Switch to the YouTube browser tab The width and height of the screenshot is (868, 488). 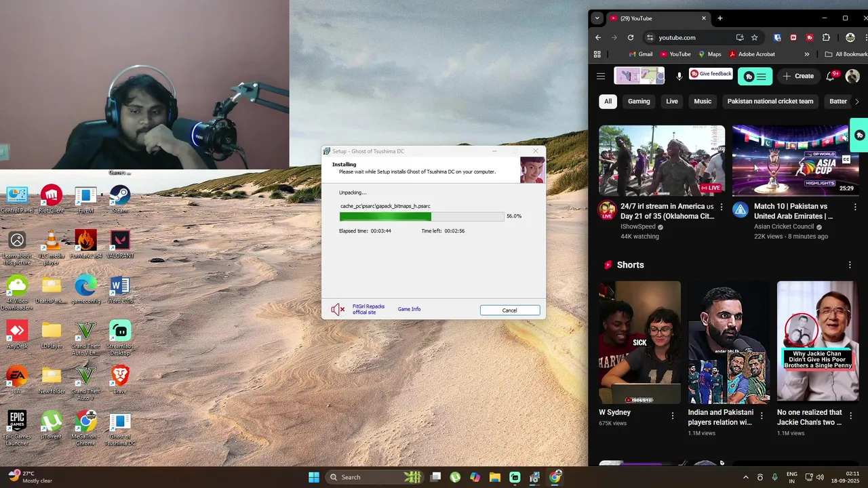[658, 18]
